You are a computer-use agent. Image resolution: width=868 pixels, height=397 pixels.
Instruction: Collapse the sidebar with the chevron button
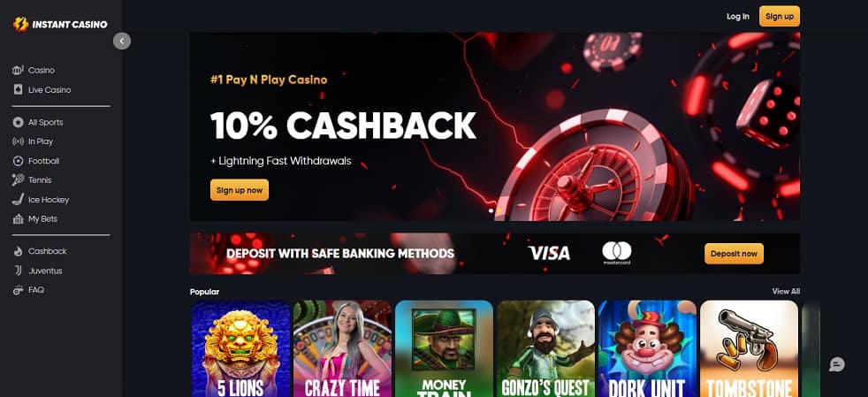[122, 41]
